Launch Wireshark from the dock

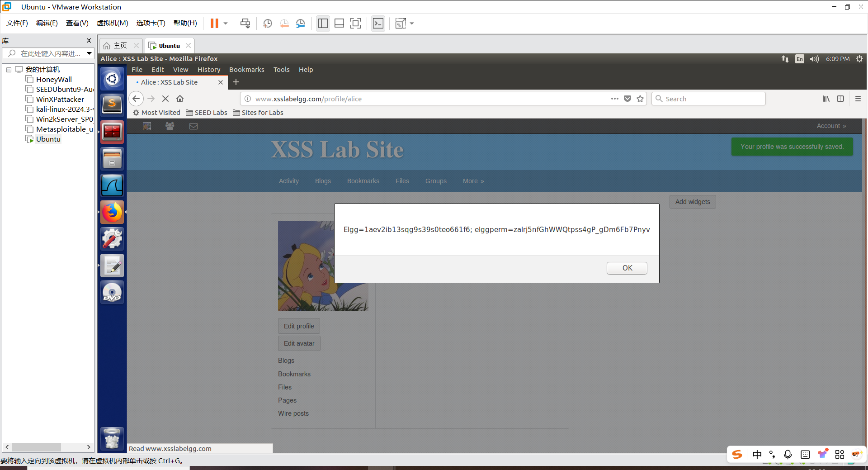pos(112,185)
